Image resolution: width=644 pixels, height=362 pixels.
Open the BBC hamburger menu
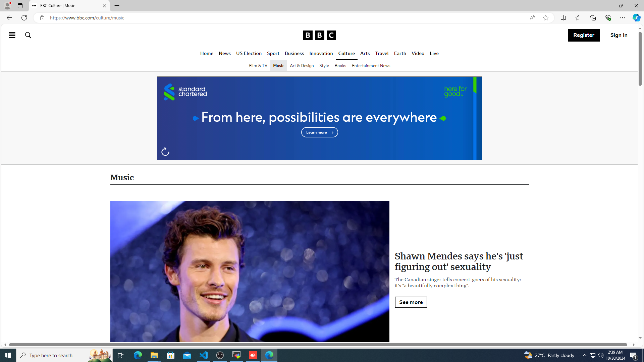[x=12, y=35]
